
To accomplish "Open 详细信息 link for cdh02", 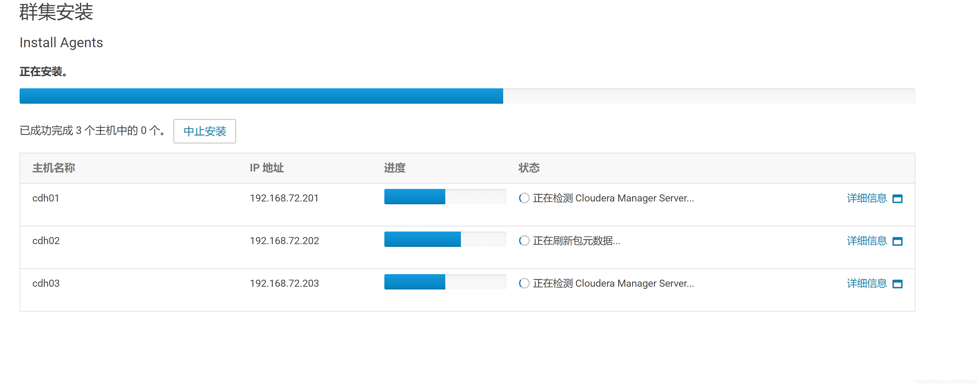I will click(867, 241).
